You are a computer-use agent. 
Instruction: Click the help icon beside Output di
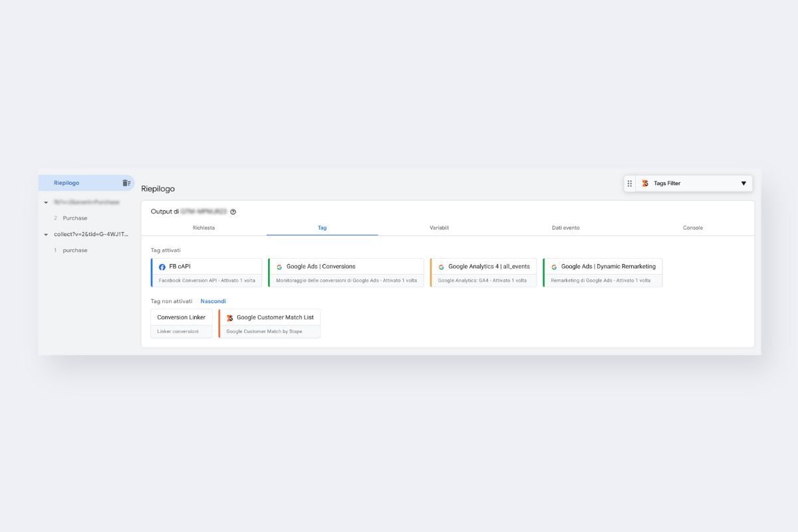coord(233,212)
